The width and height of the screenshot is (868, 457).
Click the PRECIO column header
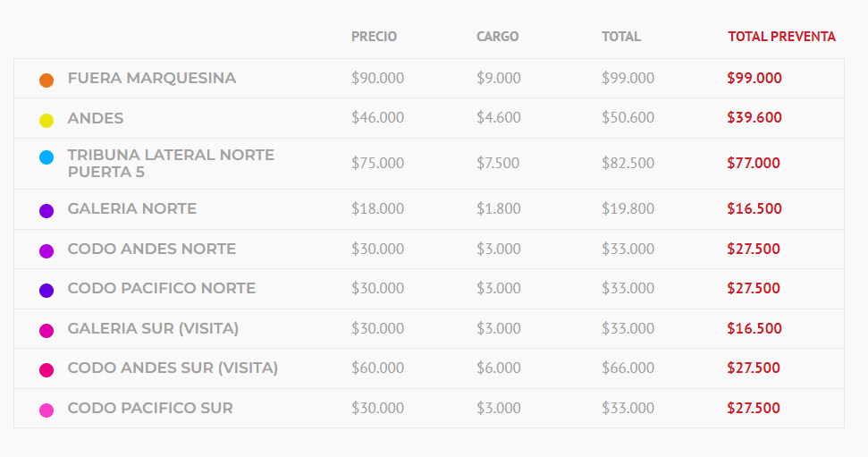tap(375, 37)
